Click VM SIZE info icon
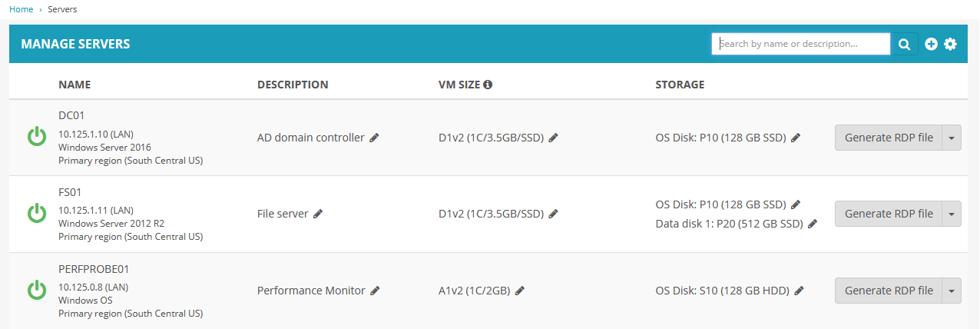 tap(487, 85)
